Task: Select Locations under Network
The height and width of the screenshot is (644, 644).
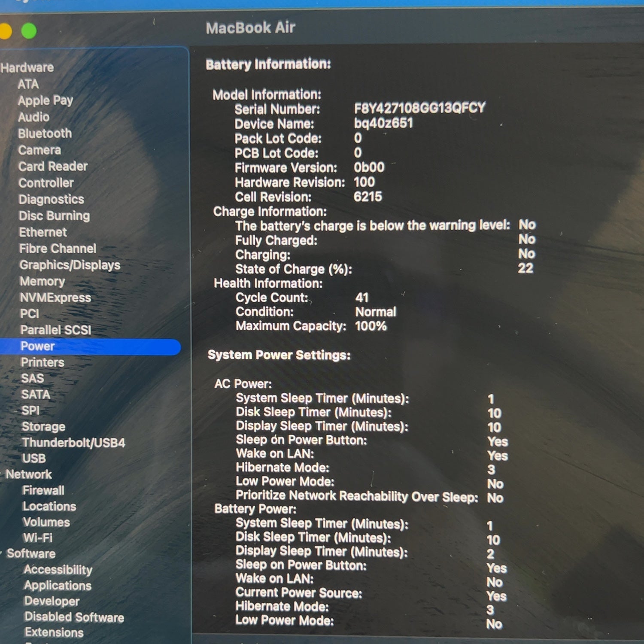Action: coord(49,506)
